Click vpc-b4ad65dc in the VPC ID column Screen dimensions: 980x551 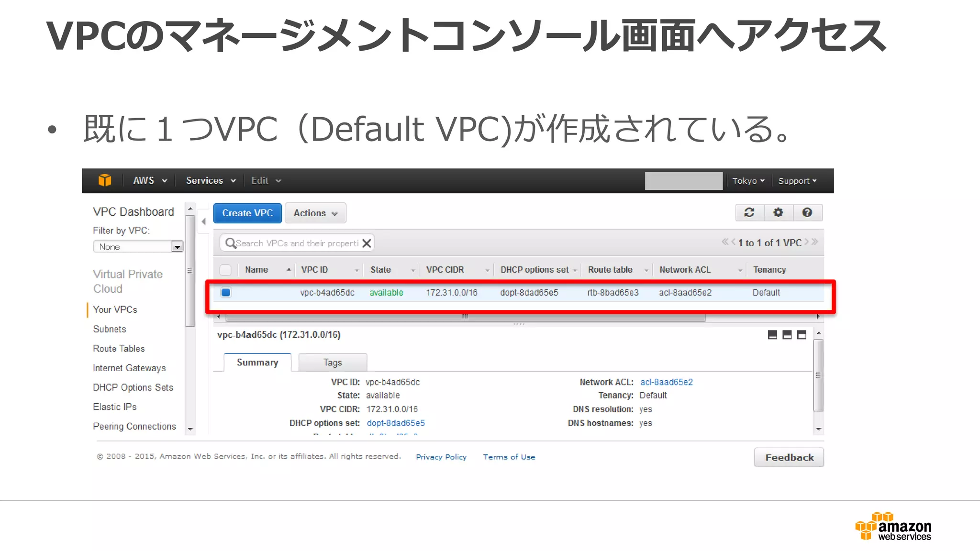pyautogui.click(x=327, y=293)
